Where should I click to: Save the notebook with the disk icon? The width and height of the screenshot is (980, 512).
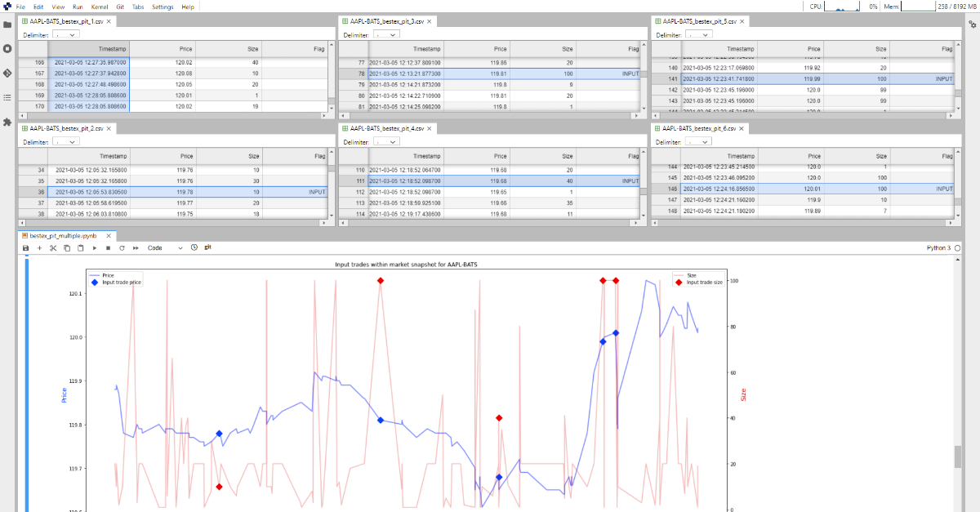click(25, 247)
